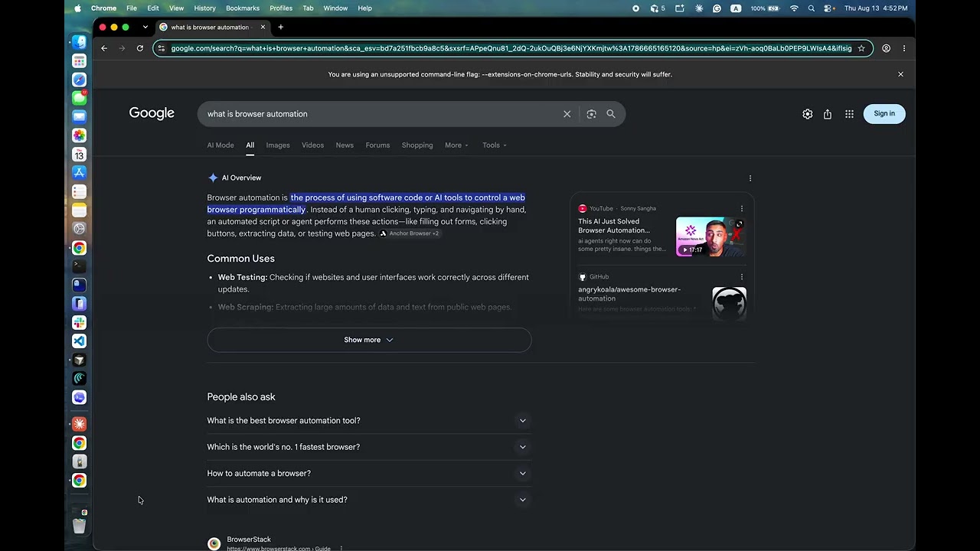Click the date and time in menu bar
The height and width of the screenshot is (551, 980).
[876, 8]
